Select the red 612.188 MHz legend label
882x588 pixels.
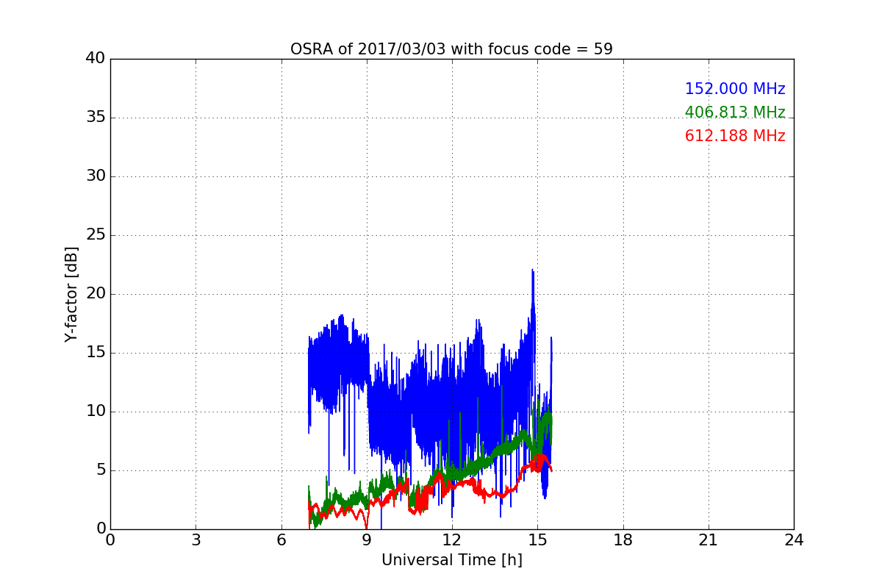click(735, 136)
